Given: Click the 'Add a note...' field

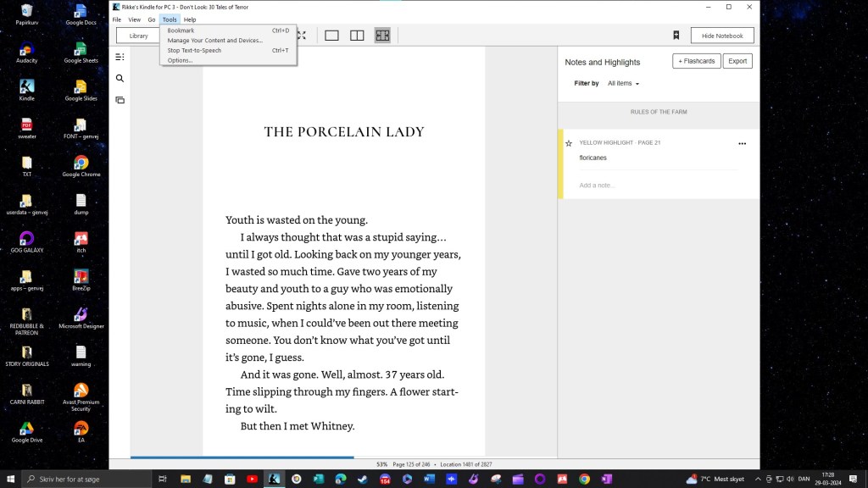Looking at the screenshot, I should (598, 186).
